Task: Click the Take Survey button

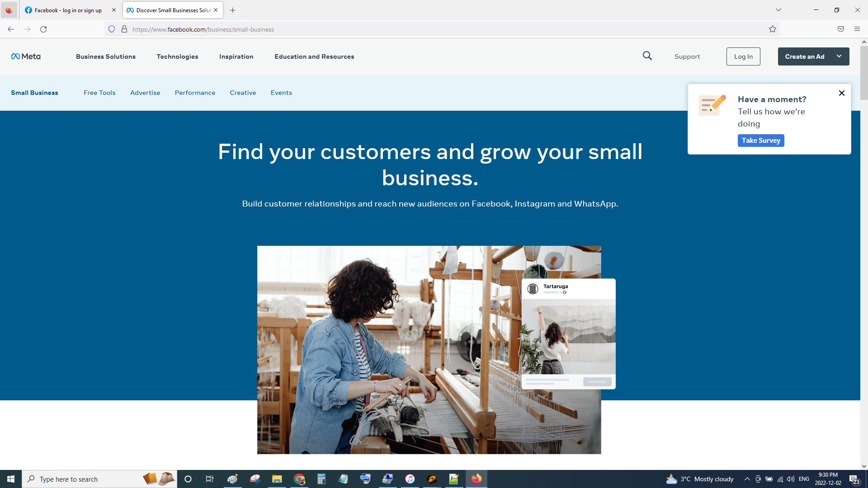Action: [x=761, y=141]
